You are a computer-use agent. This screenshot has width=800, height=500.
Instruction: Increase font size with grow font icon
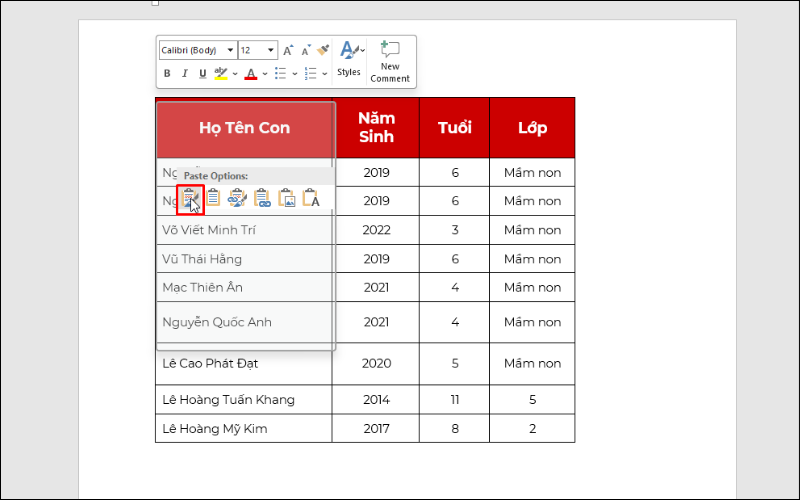click(288, 50)
